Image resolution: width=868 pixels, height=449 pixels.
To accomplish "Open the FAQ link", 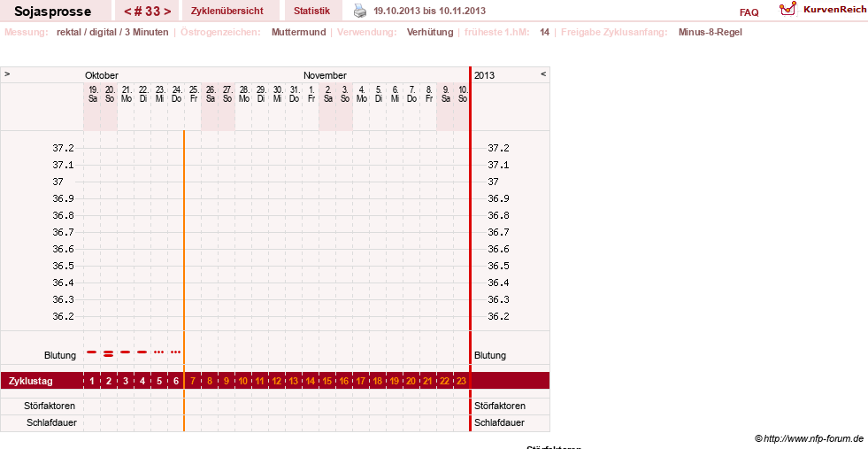I will click(749, 12).
